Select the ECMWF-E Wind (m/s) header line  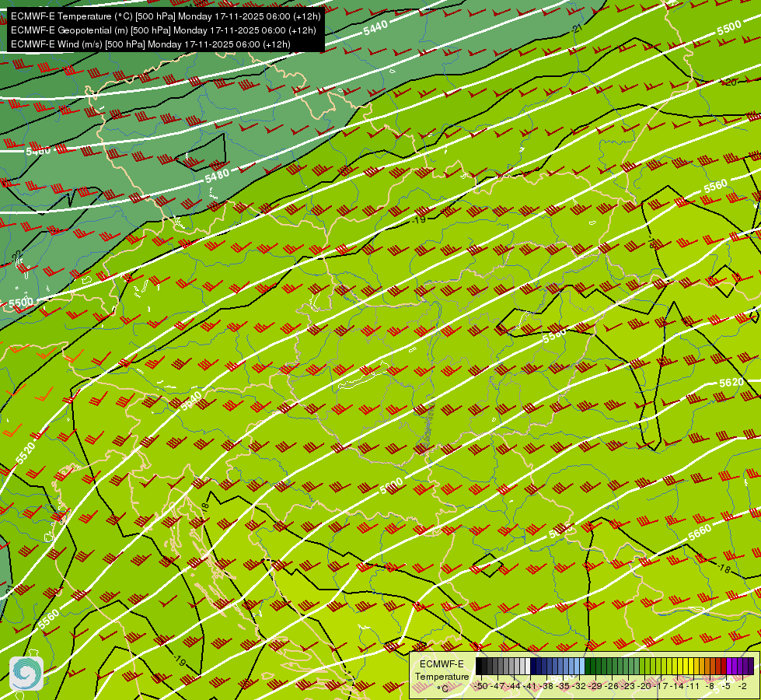[x=151, y=44]
